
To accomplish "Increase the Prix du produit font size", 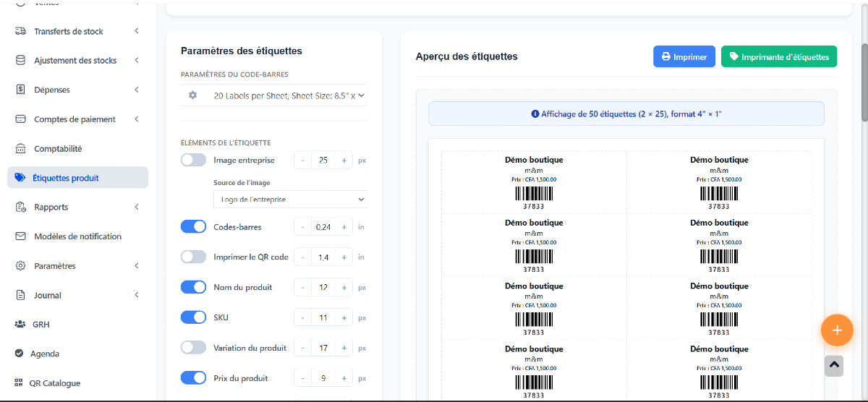I will point(344,378).
